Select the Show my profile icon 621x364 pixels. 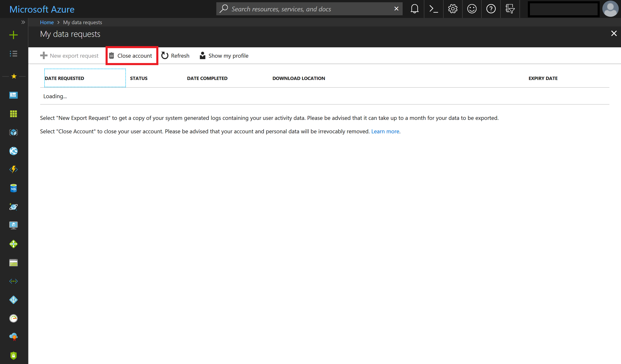(202, 55)
